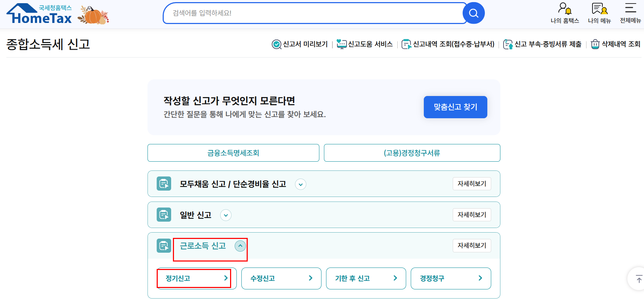Viewport: 644px width, 300px height.
Task: Click the 나의 메뉴 label
Action: [x=600, y=21]
